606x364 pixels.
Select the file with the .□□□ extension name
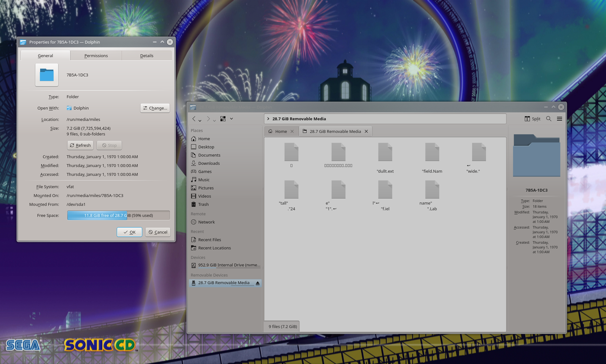tap(338, 155)
